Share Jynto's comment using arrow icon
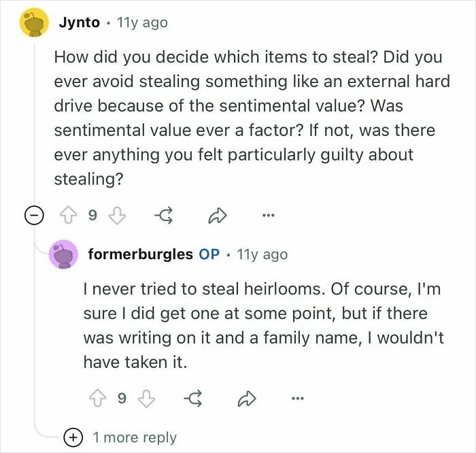Viewport: 476px width, 453px height. click(x=218, y=216)
